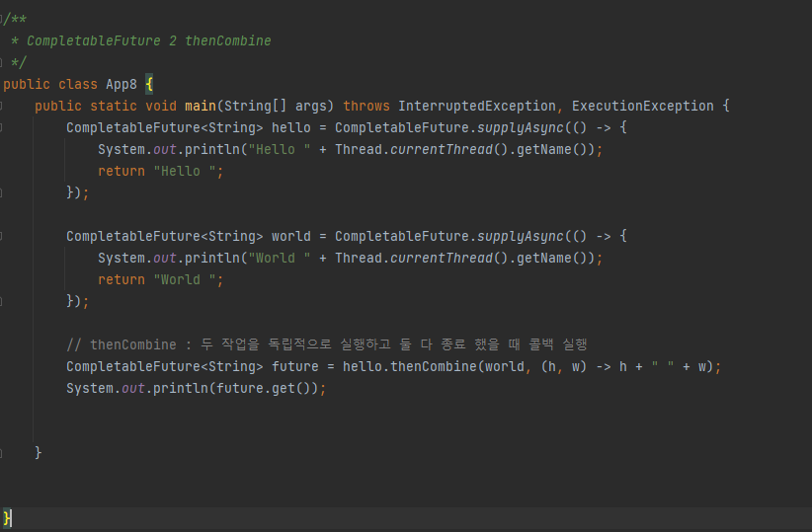
Task: Click the "Hello " string inside println
Action: pos(280,150)
